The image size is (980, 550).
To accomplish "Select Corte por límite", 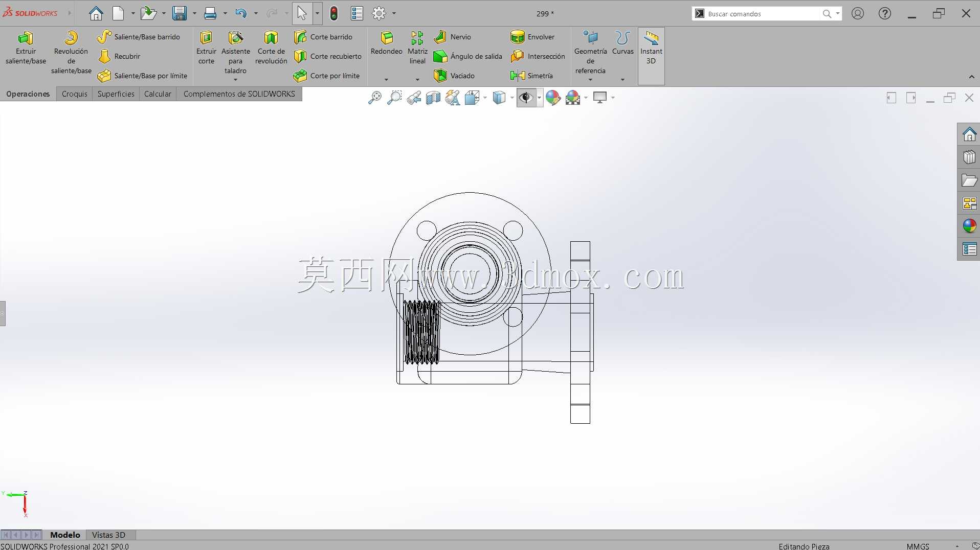I will [x=327, y=76].
